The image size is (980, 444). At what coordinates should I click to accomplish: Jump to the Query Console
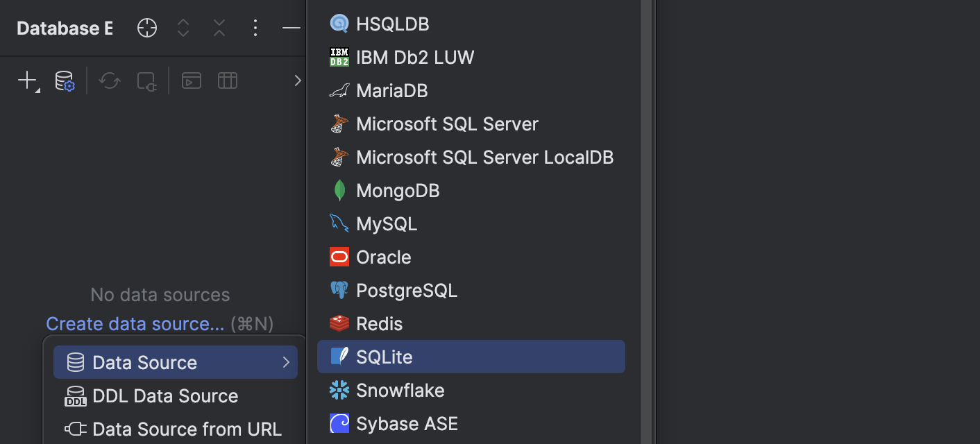pos(191,80)
